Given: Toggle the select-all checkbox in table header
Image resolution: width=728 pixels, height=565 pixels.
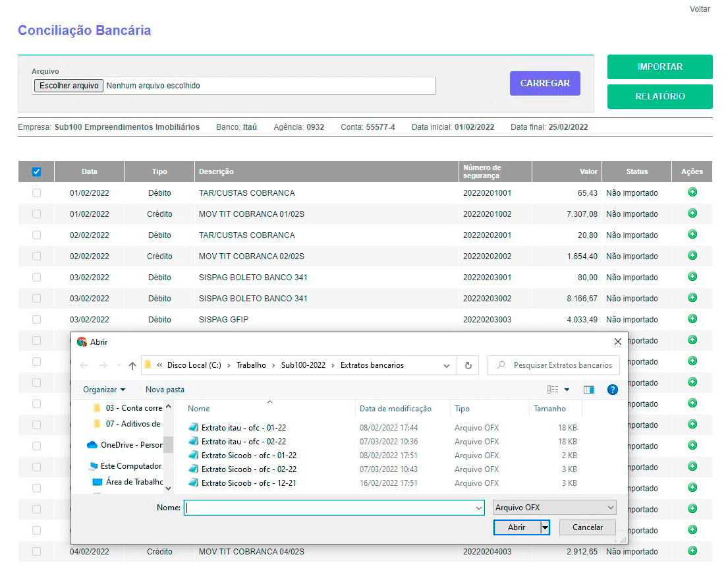Looking at the screenshot, I should click(x=36, y=171).
